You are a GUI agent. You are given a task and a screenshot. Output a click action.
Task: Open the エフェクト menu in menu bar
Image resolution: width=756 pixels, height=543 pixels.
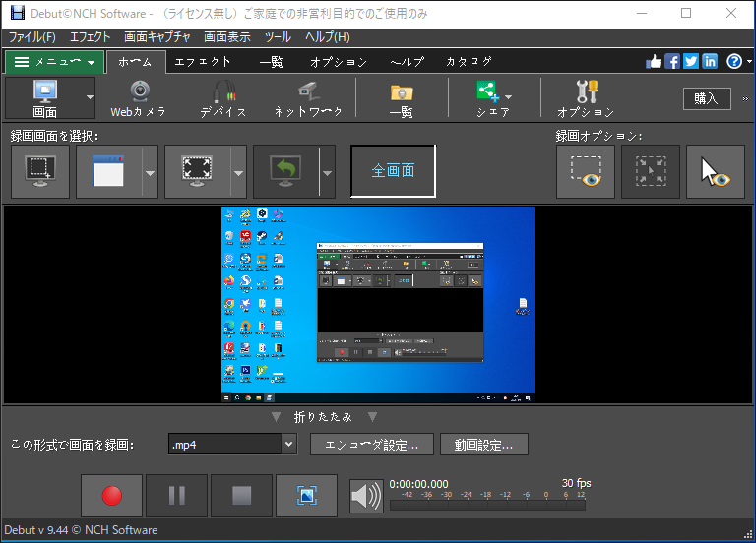91,37
